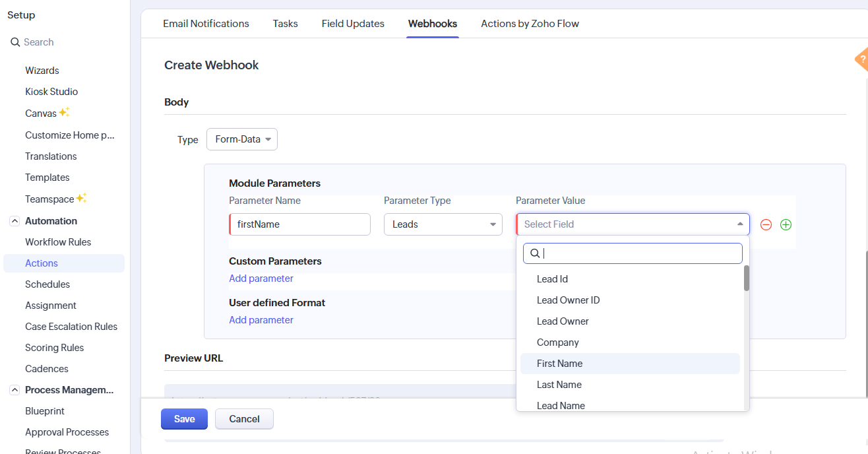The width and height of the screenshot is (868, 454).
Task: Open the Body Type Form-Data dropdown
Action: pos(242,139)
